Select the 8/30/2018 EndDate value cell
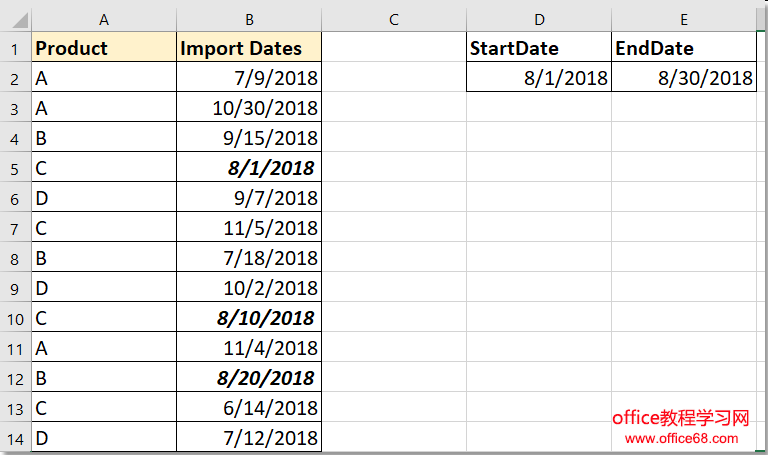768x455 pixels. [684, 78]
